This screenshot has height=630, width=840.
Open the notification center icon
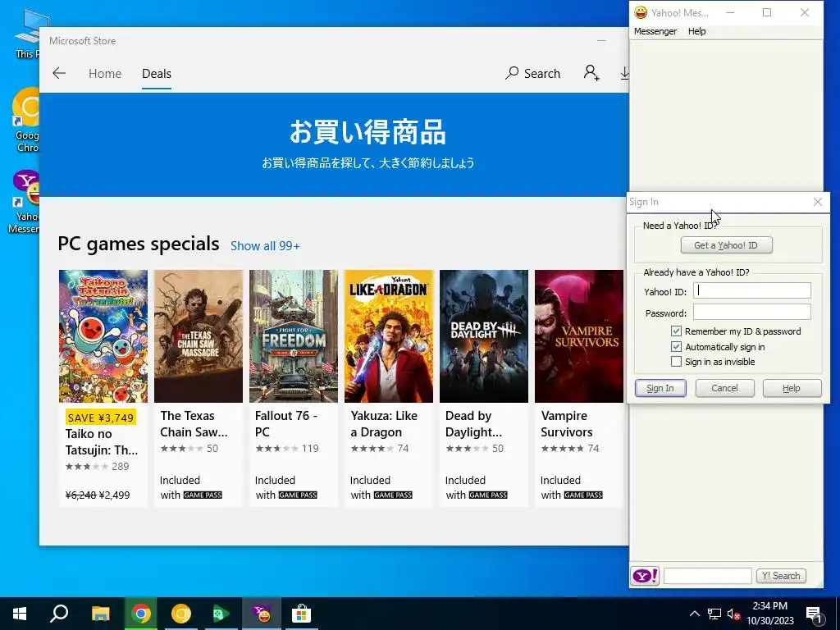click(815, 614)
